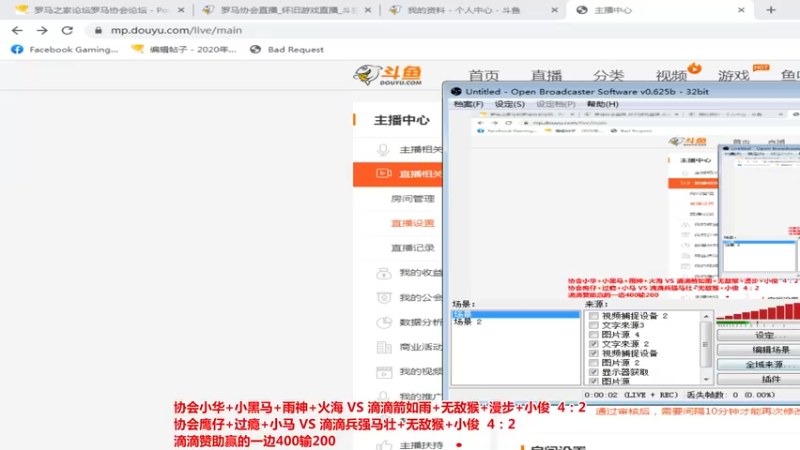Open the 首页 link on the Douyu header
The height and width of the screenshot is (450, 800).
(484, 76)
